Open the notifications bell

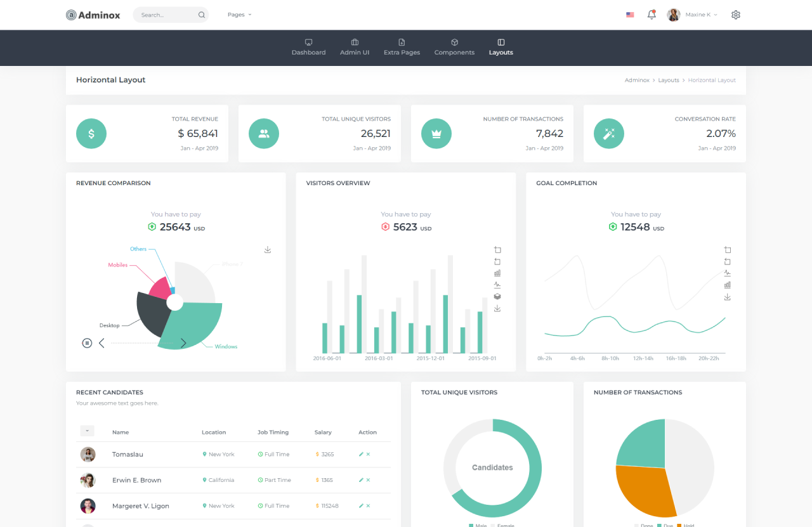652,15
